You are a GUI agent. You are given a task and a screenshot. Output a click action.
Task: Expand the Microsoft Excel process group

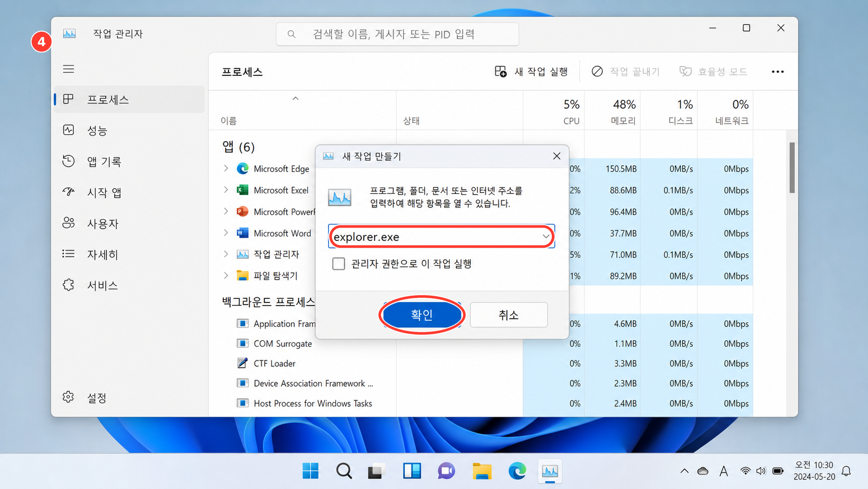coord(226,190)
